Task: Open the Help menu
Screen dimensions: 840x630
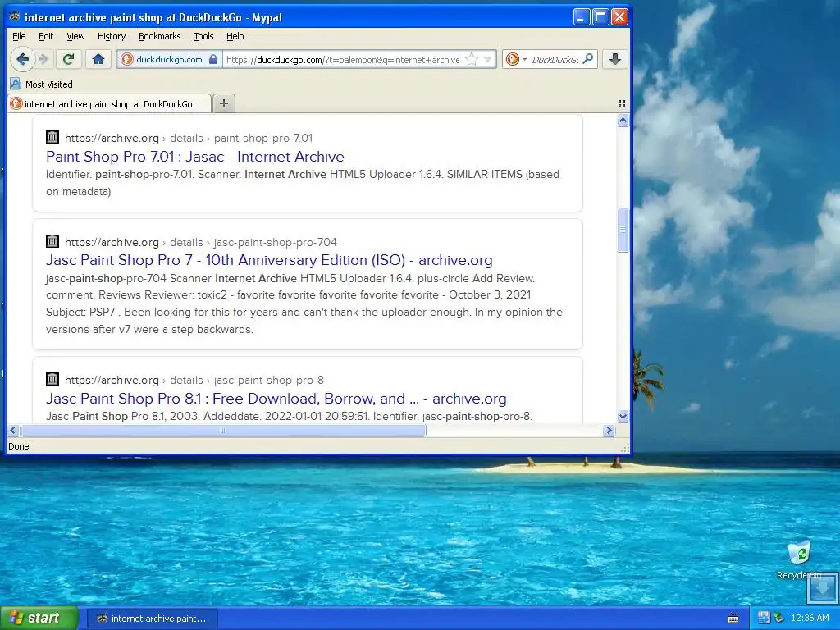Action: click(235, 36)
